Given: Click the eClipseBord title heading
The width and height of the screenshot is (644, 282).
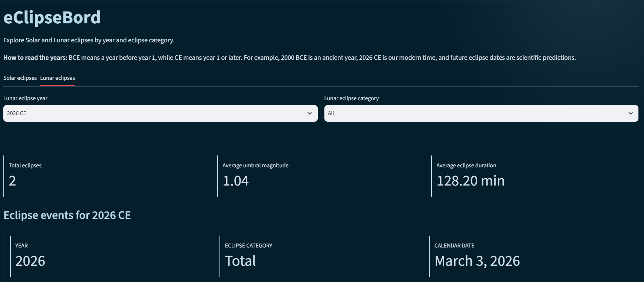Looking at the screenshot, I should tap(52, 17).
